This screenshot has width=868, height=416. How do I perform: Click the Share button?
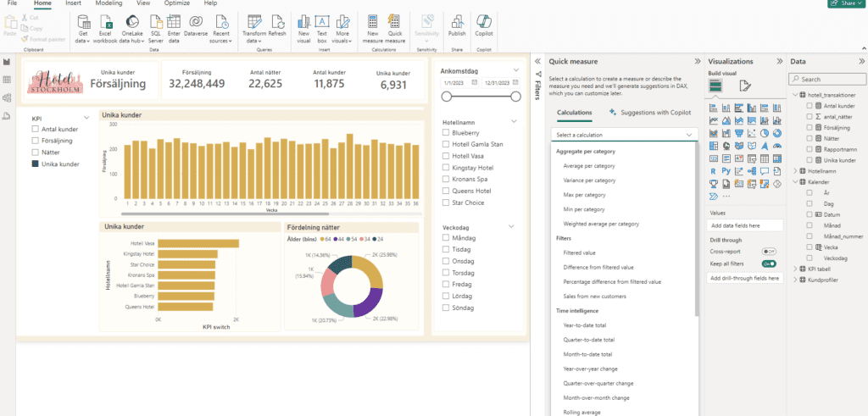pos(847,4)
